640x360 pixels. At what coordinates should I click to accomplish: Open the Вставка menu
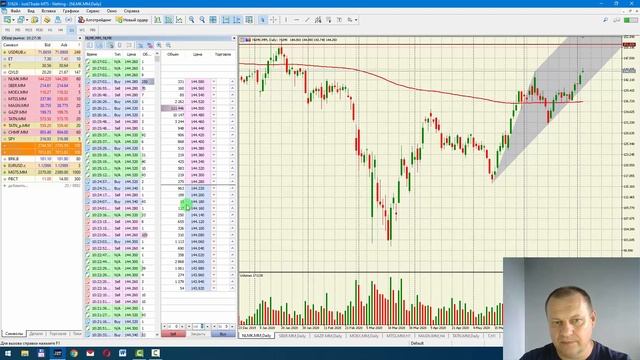click(x=49, y=11)
